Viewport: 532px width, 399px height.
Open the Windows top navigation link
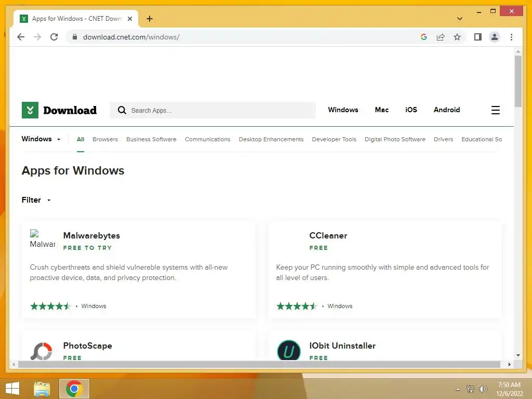[343, 110]
